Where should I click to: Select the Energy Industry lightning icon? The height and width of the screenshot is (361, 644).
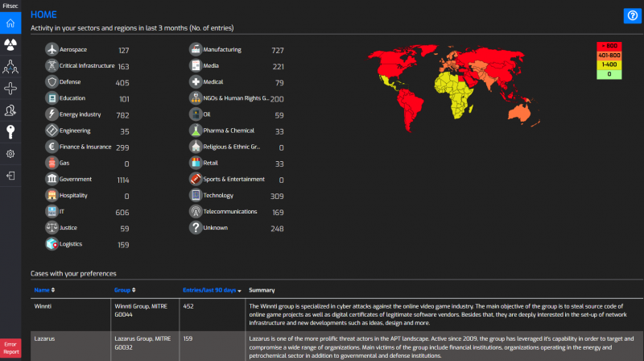52,114
